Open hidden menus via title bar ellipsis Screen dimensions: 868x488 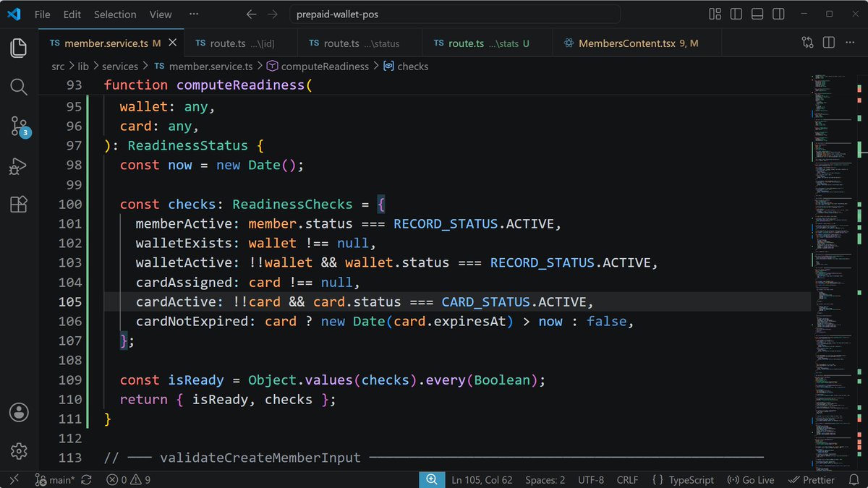[x=193, y=14]
